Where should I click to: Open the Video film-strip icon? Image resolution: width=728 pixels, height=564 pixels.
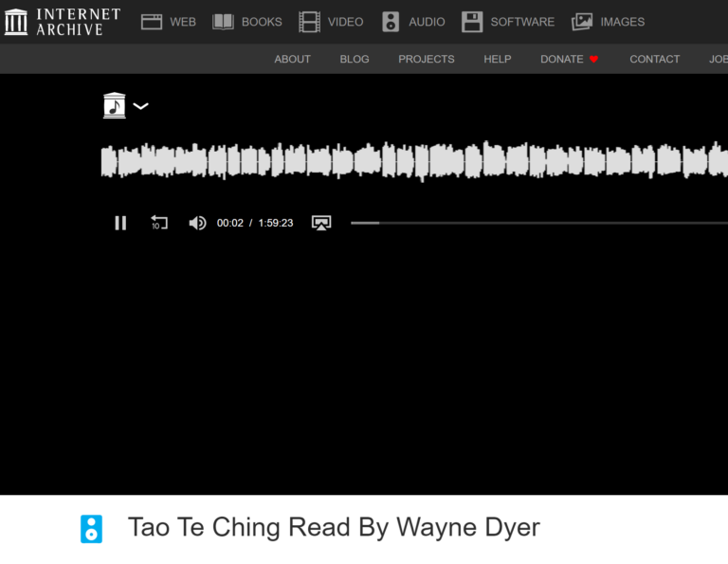[x=309, y=22]
